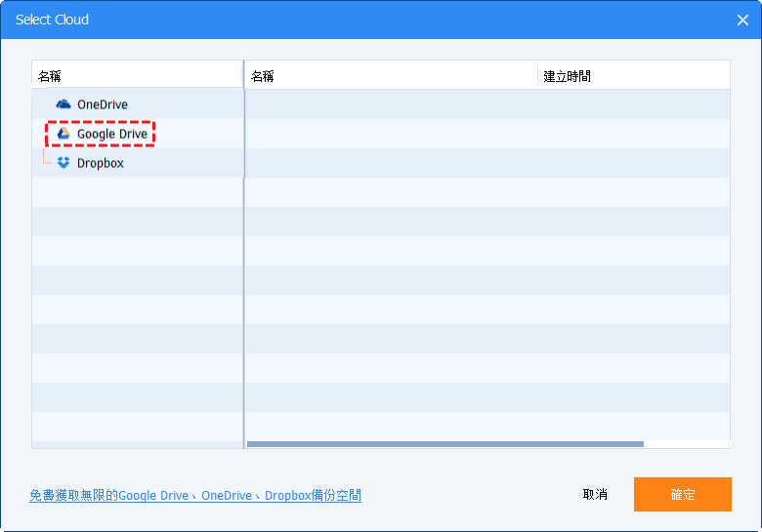Close the Select Cloud dialog
This screenshot has height=532, width=762.
742,20
